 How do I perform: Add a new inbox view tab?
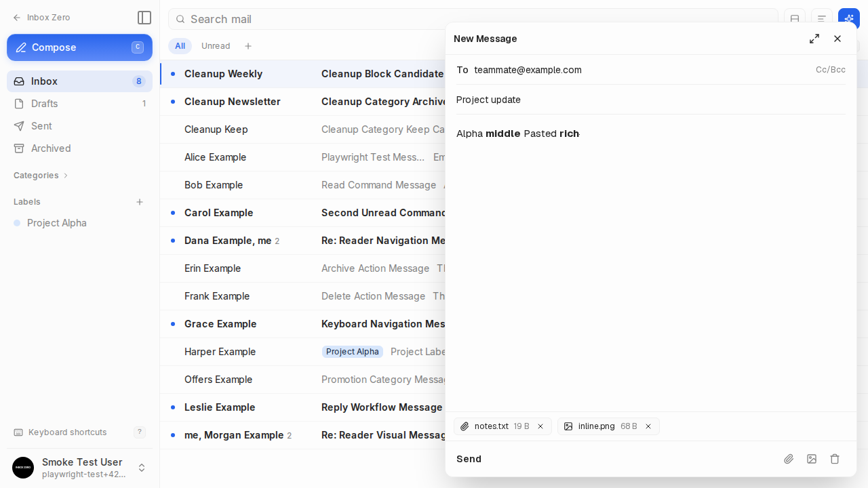click(x=248, y=46)
